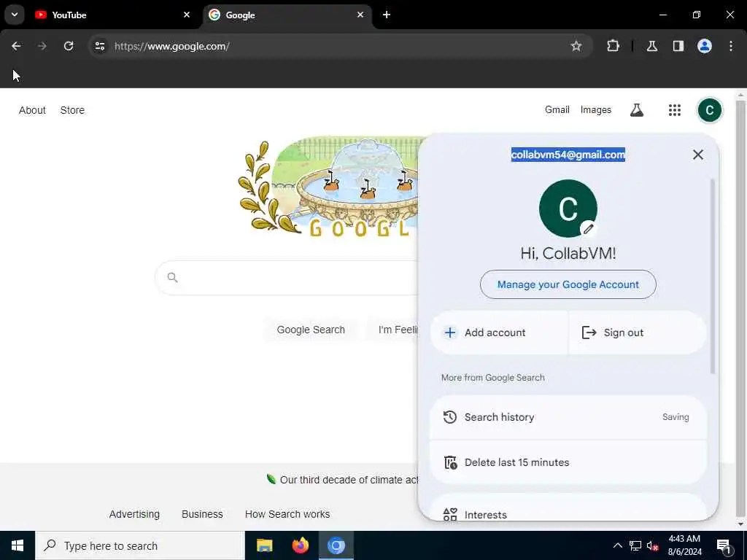Click Sign out

638,332
